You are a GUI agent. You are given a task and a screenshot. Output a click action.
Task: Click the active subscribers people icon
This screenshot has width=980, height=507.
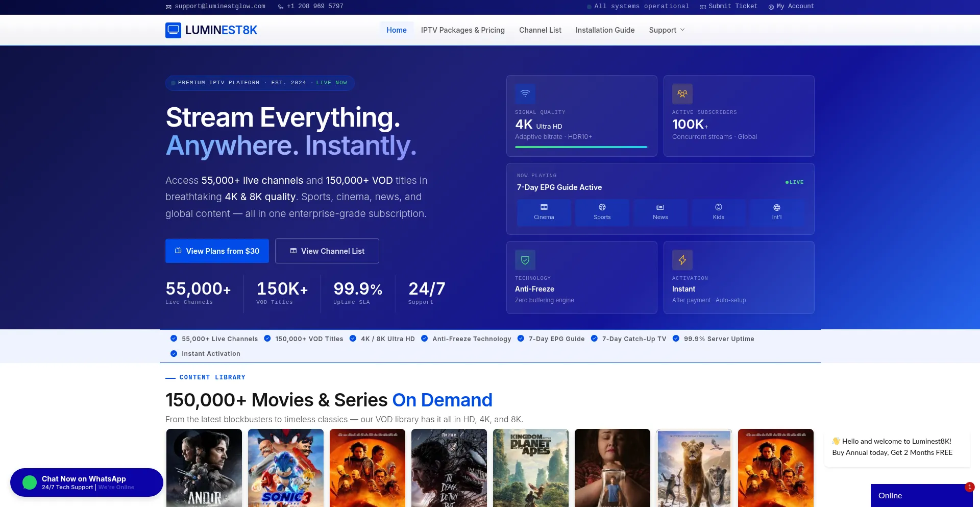[x=682, y=94]
